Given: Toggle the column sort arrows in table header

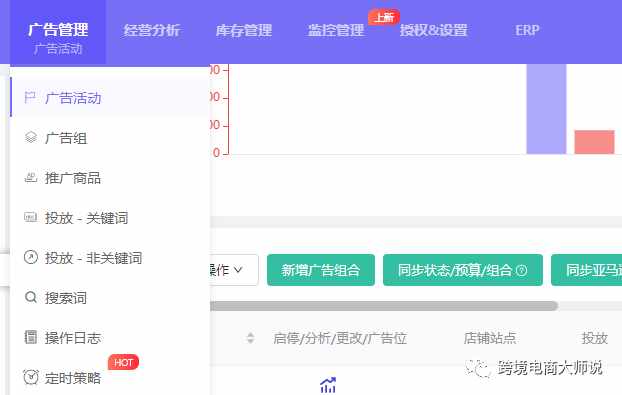Looking at the screenshot, I should pyautogui.click(x=250, y=338).
